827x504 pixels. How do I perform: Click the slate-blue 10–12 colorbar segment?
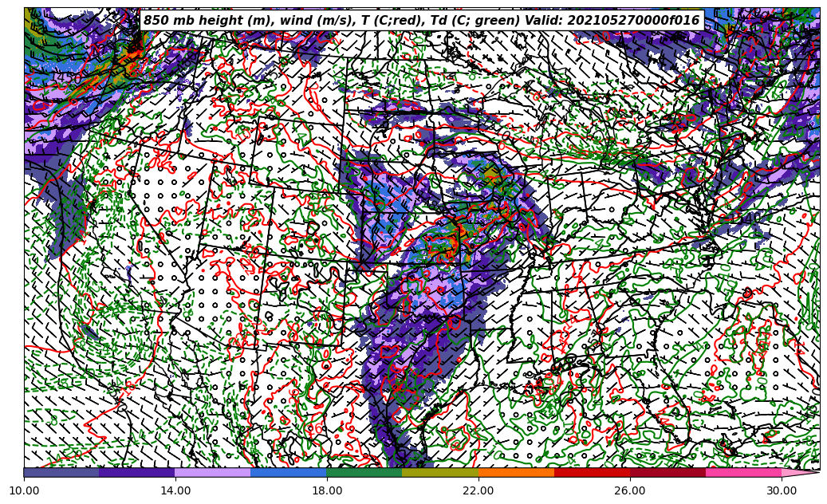click(x=61, y=472)
